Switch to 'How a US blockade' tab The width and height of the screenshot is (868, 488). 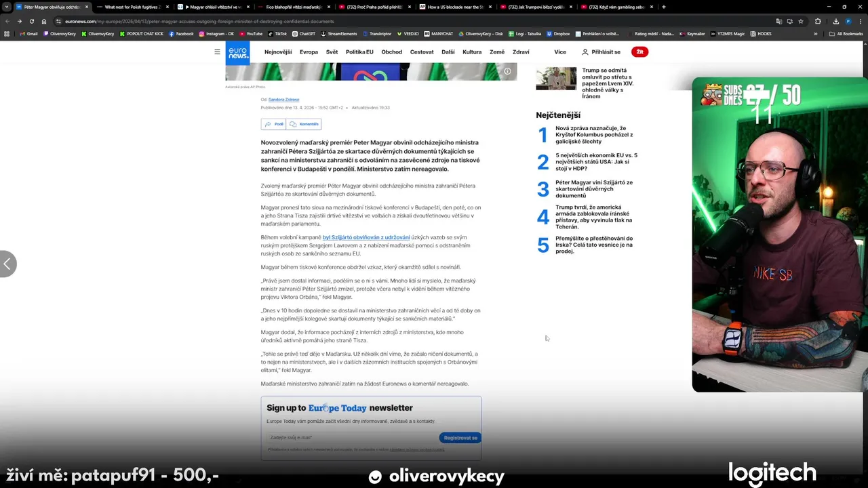coord(454,7)
